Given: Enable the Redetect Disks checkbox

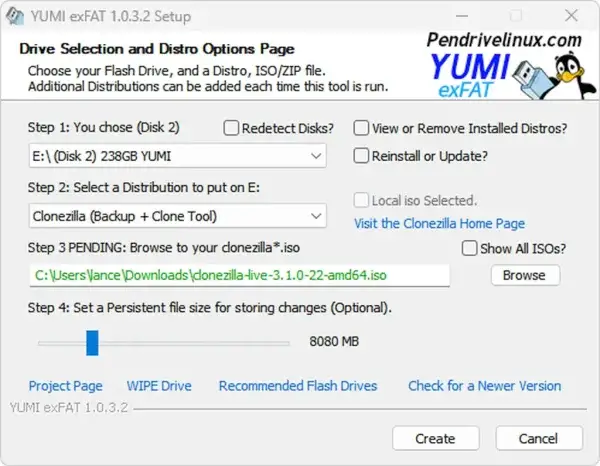Looking at the screenshot, I should 232,128.
